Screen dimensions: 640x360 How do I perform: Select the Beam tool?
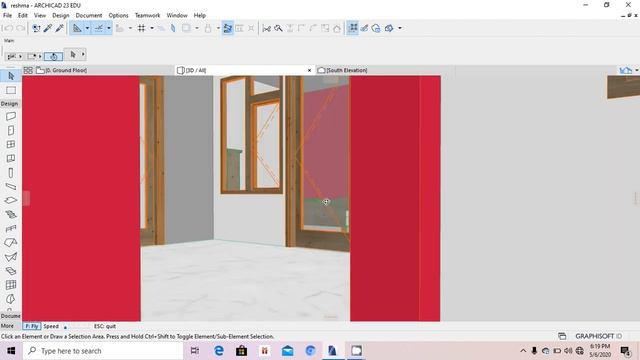click(x=11, y=187)
